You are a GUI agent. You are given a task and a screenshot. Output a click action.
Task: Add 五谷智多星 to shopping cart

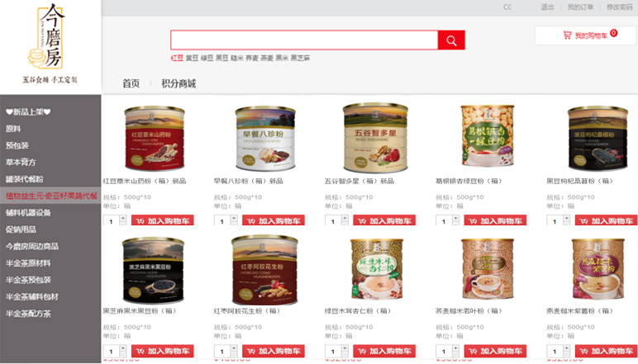tap(384, 220)
